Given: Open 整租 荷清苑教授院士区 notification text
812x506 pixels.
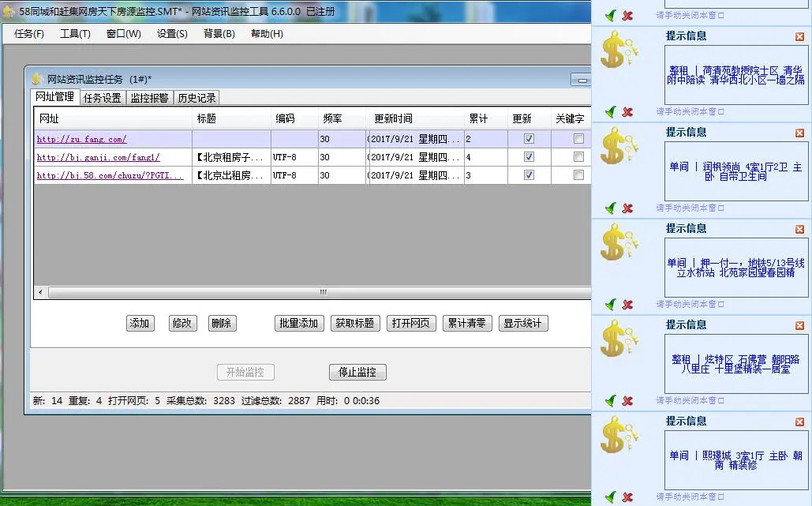Looking at the screenshot, I should pyautogui.click(x=736, y=75).
